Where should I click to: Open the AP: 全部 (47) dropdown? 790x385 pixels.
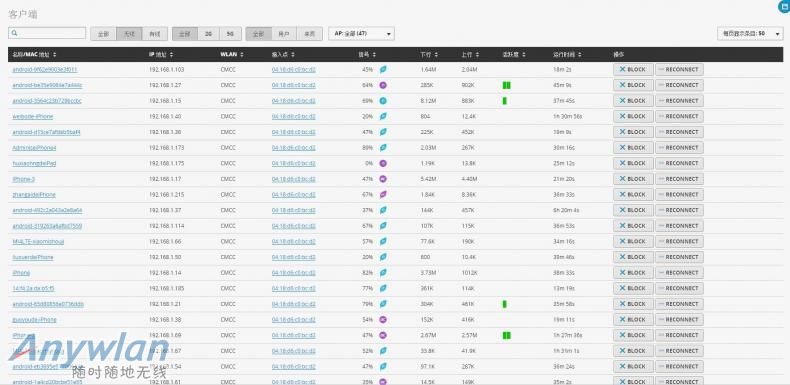pos(361,34)
